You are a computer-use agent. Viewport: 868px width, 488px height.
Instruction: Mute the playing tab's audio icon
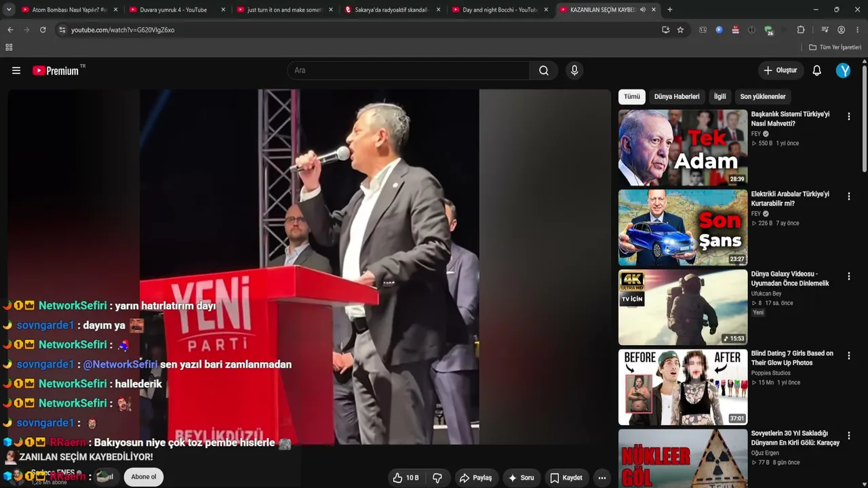pos(642,9)
